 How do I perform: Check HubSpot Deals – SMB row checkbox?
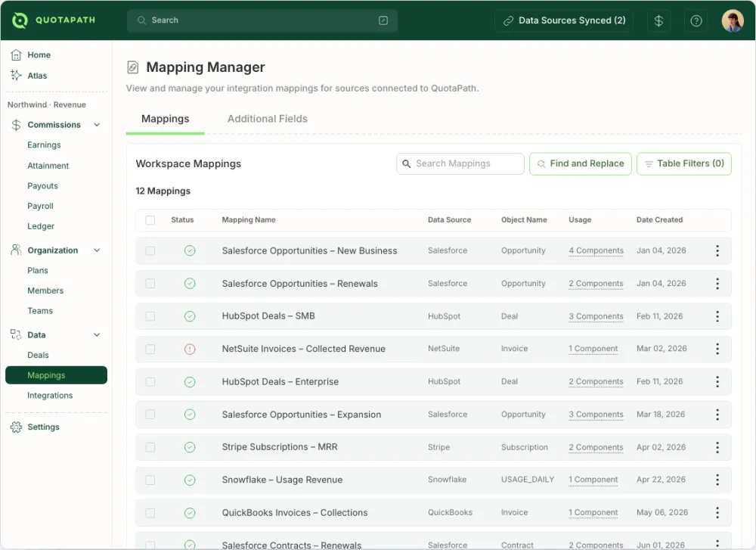[150, 316]
